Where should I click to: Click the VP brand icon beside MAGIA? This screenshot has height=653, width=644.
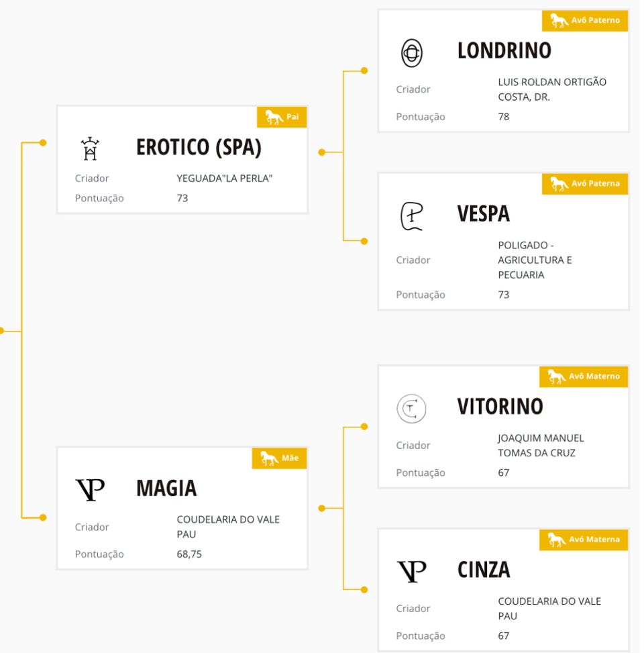point(90,489)
